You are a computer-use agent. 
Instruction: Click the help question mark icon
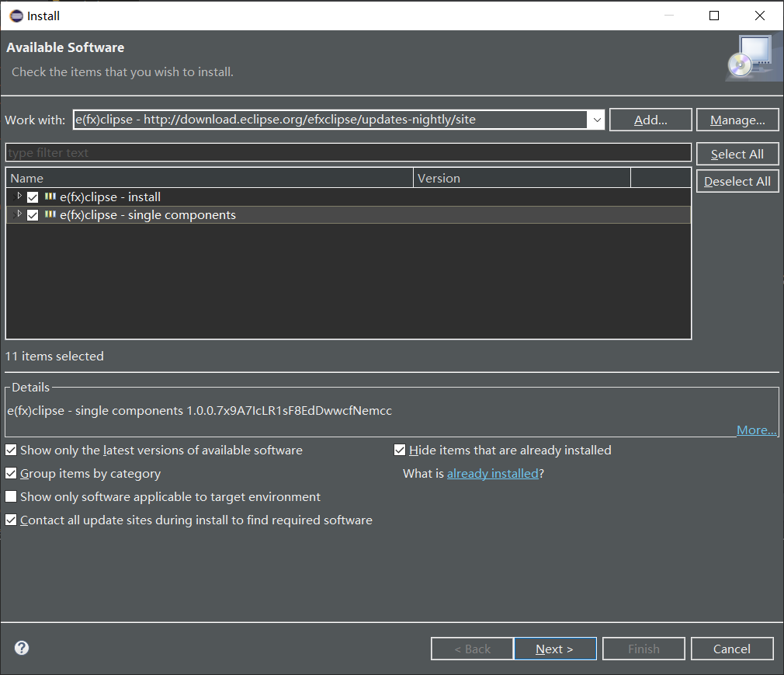click(22, 648)
